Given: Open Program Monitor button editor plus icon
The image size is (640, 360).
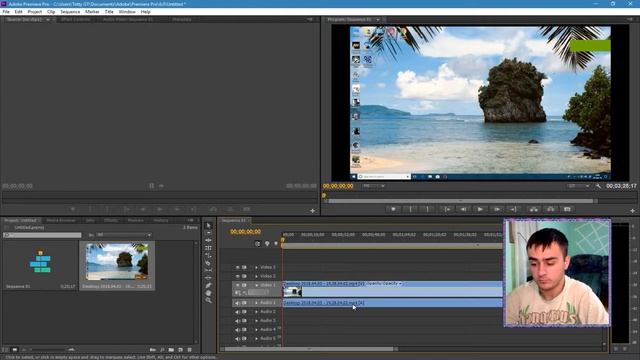Looking at the screenshot, I should [632, 211].
